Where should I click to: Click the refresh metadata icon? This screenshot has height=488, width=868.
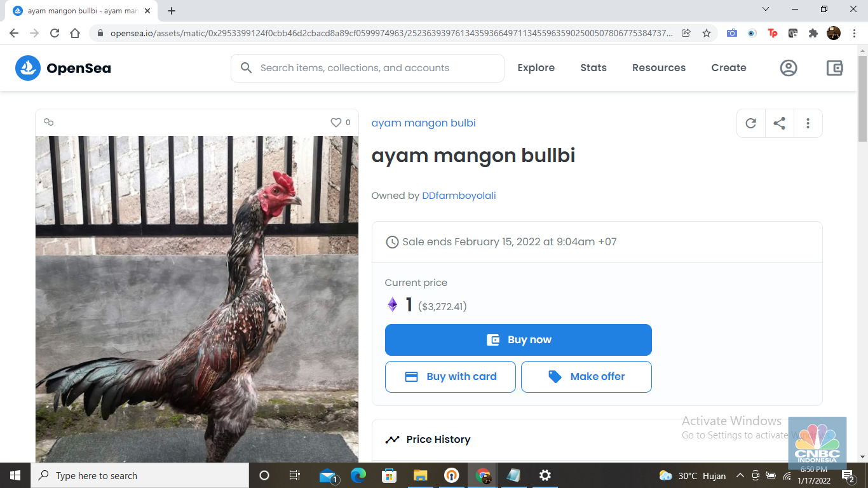(x=751, y=123)
